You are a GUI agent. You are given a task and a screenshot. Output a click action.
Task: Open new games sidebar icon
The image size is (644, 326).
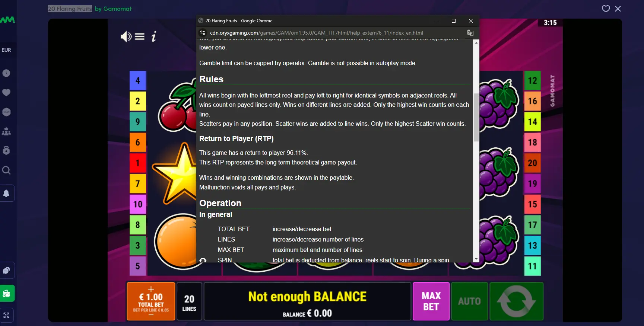pyautogui.click(x=6, y=112)
